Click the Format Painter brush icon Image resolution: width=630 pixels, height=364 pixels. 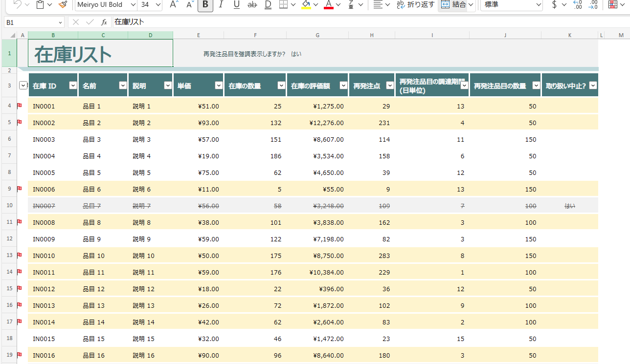[63, 5]
